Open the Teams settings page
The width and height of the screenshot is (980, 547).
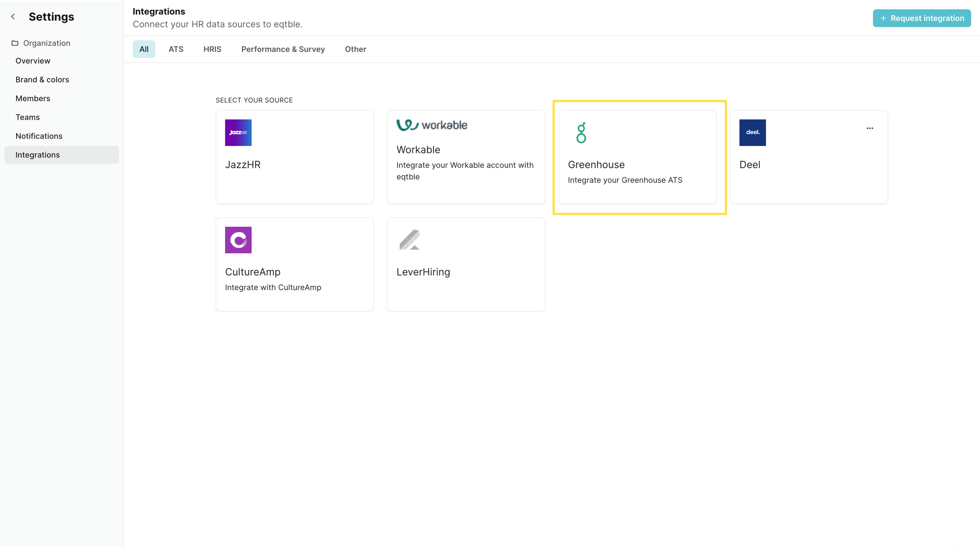[x=27, y=117]
